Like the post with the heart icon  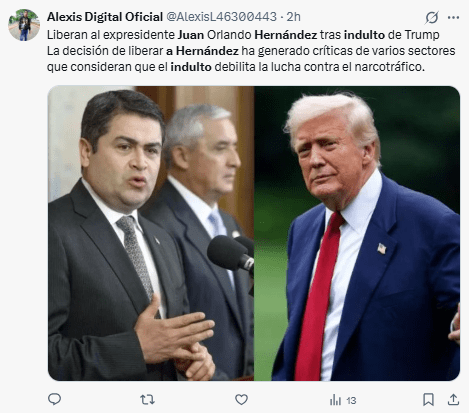click(x=241, y=399)
